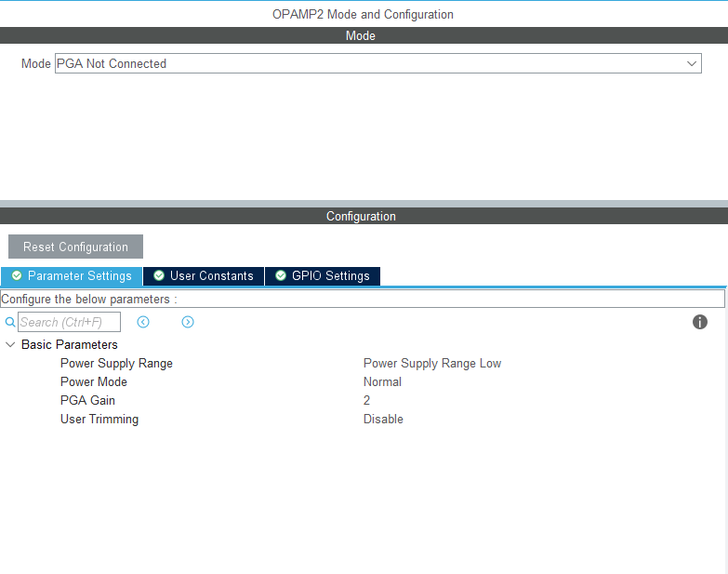This screenshot has width=728, height=574.
Task: Click the Mode section header bar
Action: pyautogui.click(x=364, y=35)
